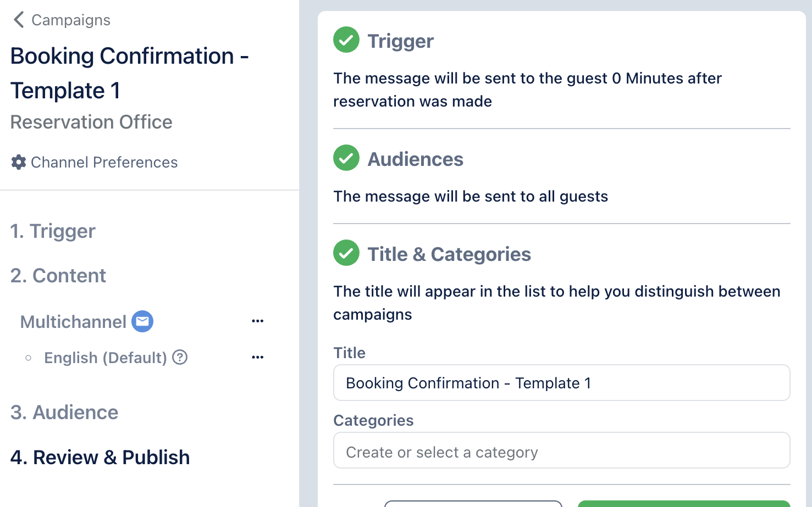
Task: Open step 4. Review & Publish
Action: (x=100, y=458)
